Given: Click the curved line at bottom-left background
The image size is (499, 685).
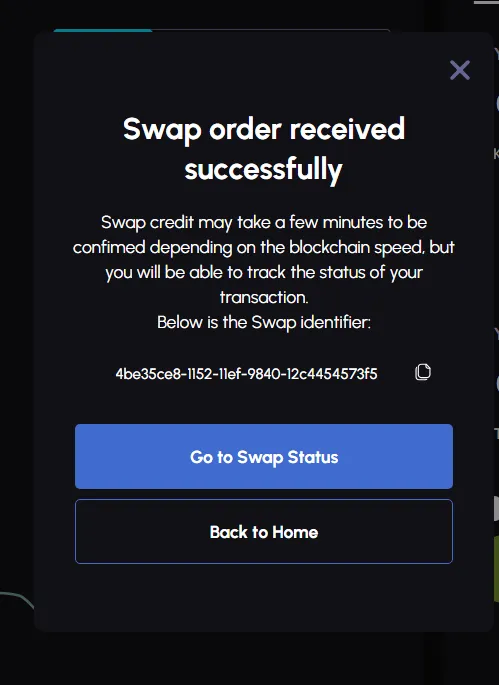Looking at the screenshot, I should pos(17,598).
